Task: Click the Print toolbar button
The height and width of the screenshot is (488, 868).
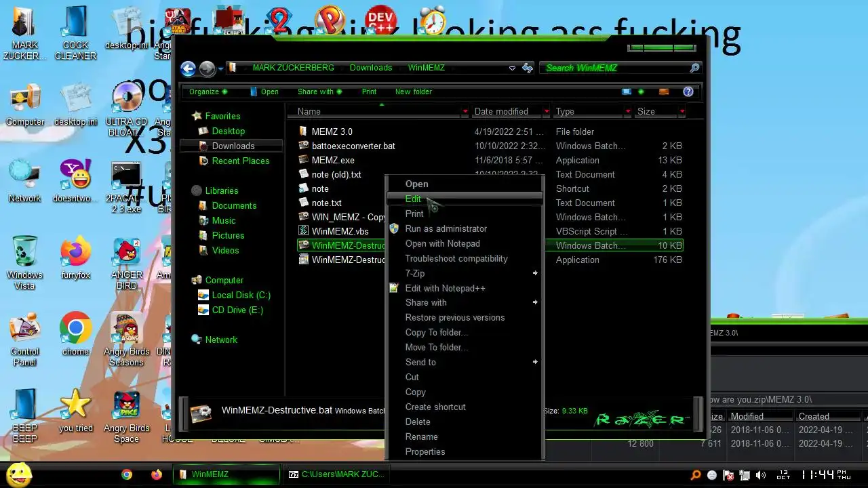Action: tap(369, 91)
